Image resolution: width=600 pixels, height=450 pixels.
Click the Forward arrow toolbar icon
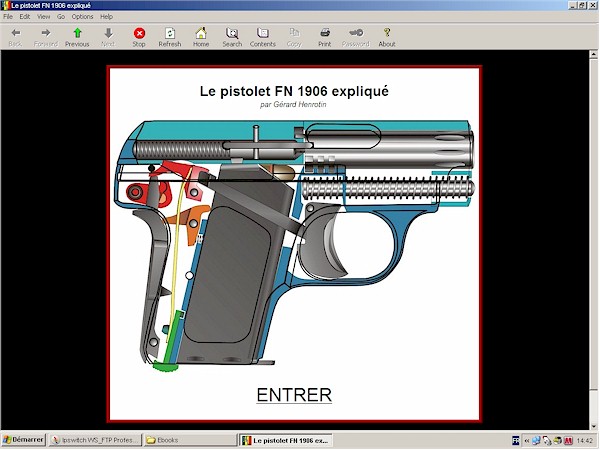pos(46,33)
